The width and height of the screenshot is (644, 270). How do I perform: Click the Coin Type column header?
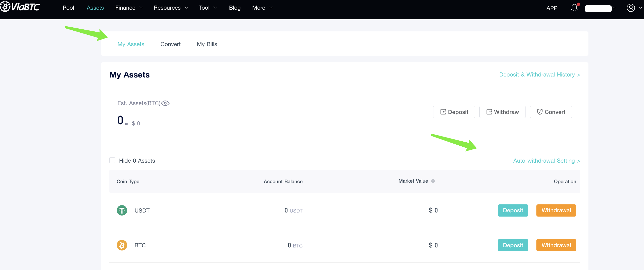(x=128, y=181)
